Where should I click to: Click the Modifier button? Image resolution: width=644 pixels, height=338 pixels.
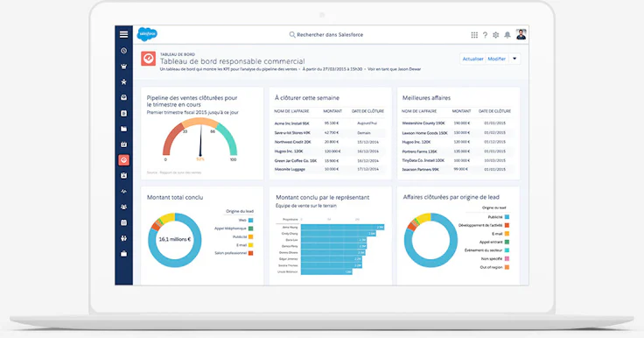pyautogui.click(x=496, y=59)
